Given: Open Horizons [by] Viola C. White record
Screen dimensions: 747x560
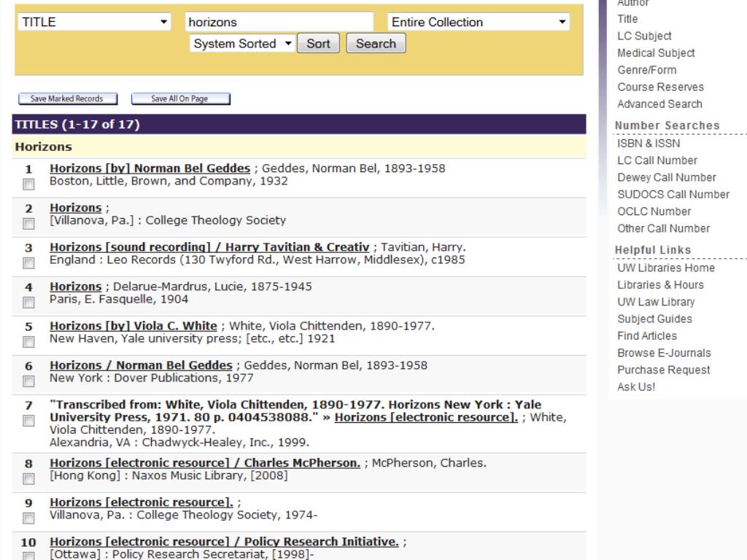Looking at the screenshot, I should (x=133, y=326).
